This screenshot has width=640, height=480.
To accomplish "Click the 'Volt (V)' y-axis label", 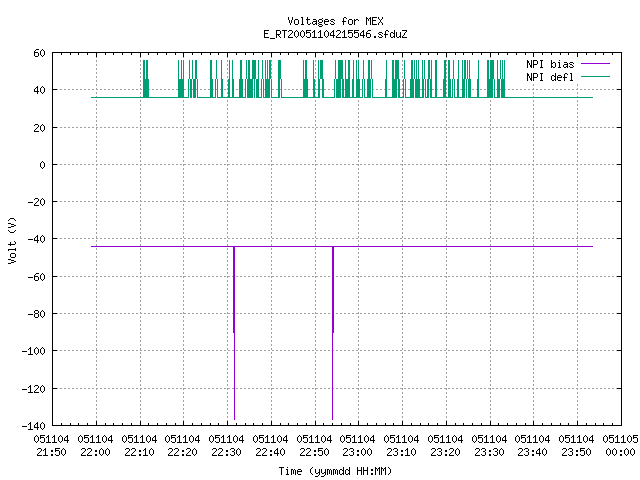I will (12, 240).
